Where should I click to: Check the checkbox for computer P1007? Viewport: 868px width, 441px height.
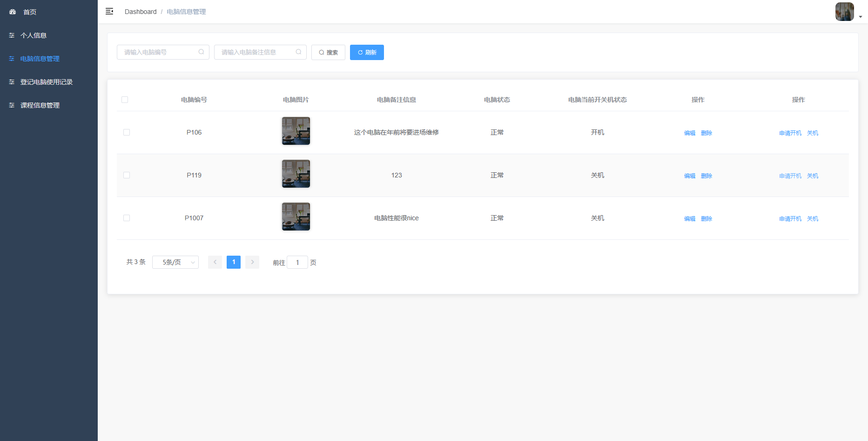[x=126, y=217]
